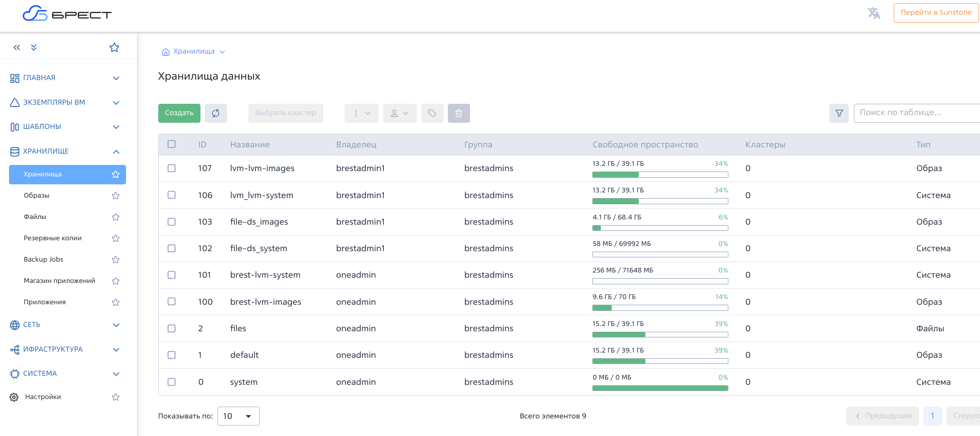This screenshot has height=436, width=980.
Task: Check the box for lvm-lvm-images row
Action: coord(172,168)
